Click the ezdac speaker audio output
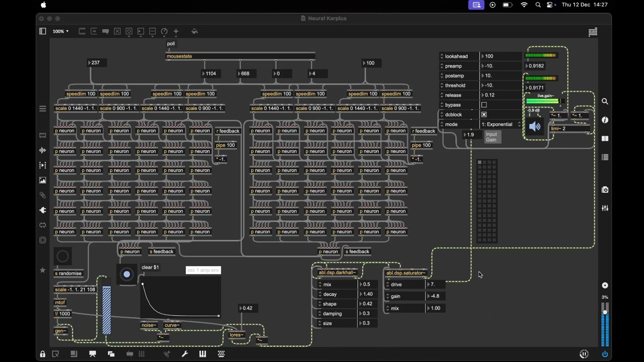This screenshot has height=362, width=644. click(x=535, y=127)
